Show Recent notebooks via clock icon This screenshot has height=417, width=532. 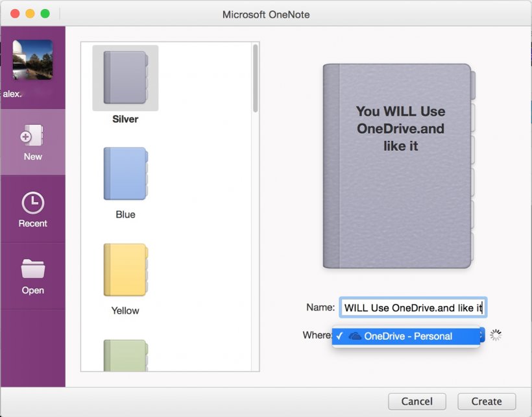coord(33,203)
